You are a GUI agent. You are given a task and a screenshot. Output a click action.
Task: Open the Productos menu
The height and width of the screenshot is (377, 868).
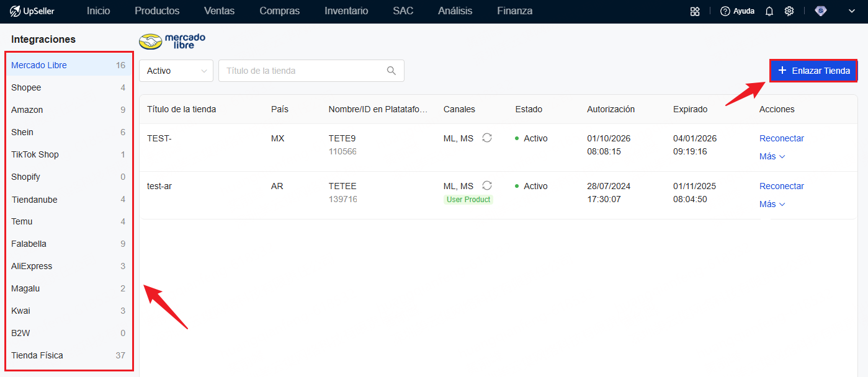coord(157,11)
